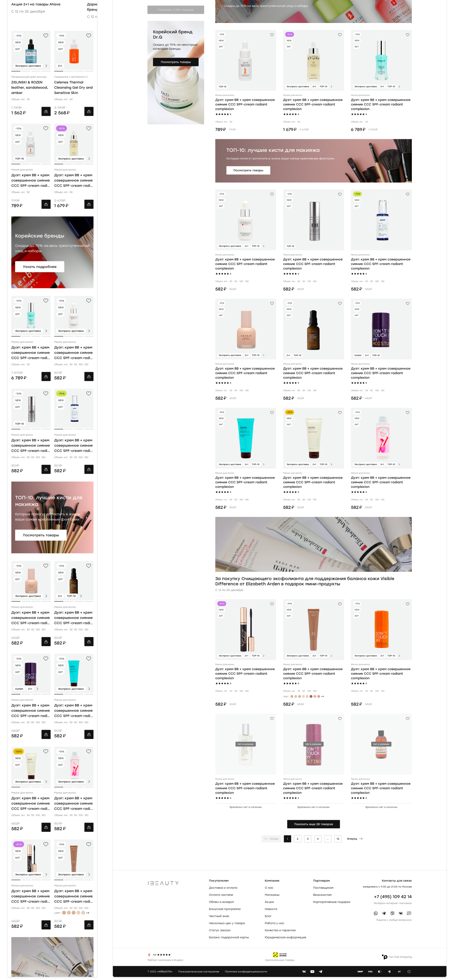This screenshot has height=980, width=460.
Task: Expand tags chevron beside Outlet 2+1 labels
Action: [x=37, y=689]
